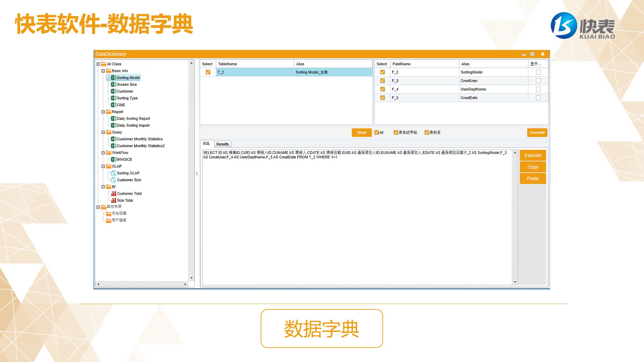Screen dimensions: 644x362
Task: Check the display box for CreatDate row
Action: click(x=538, y=98)
